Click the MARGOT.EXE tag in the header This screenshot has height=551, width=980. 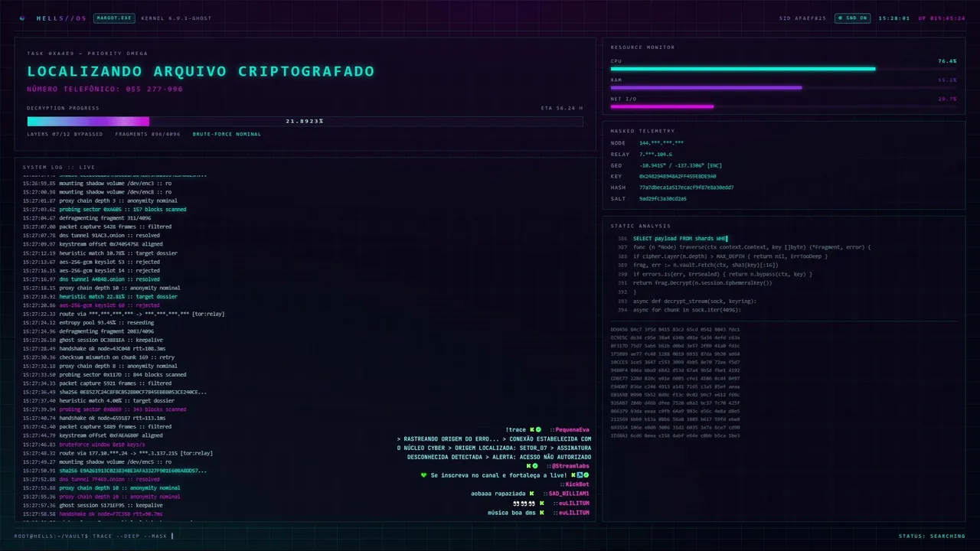113,18
